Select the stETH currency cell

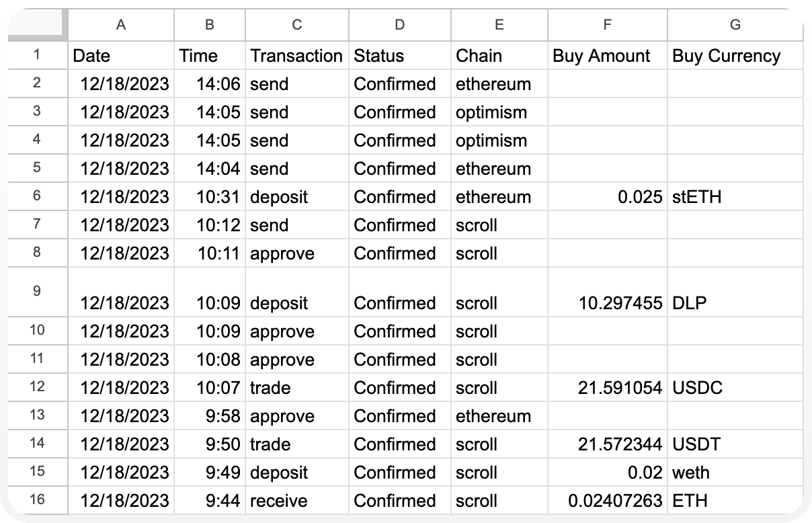(735, 197)
